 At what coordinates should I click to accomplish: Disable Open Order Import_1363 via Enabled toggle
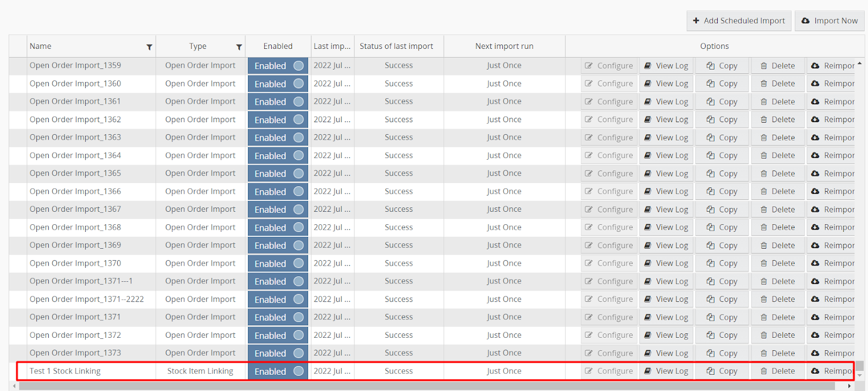coord(278,137)
